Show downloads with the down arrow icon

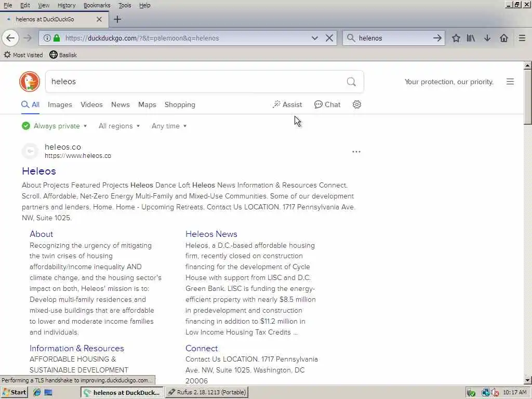point(487,38)
